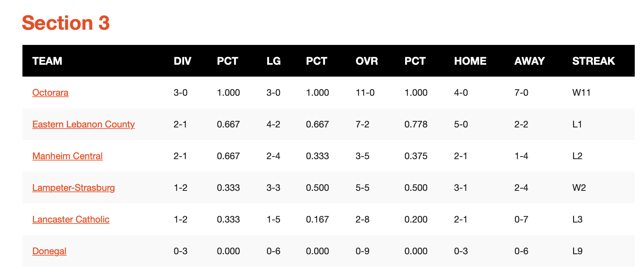Click Eastern Lebanon County's 5-0 home record

pyautogui.click(x=461, y=124)
